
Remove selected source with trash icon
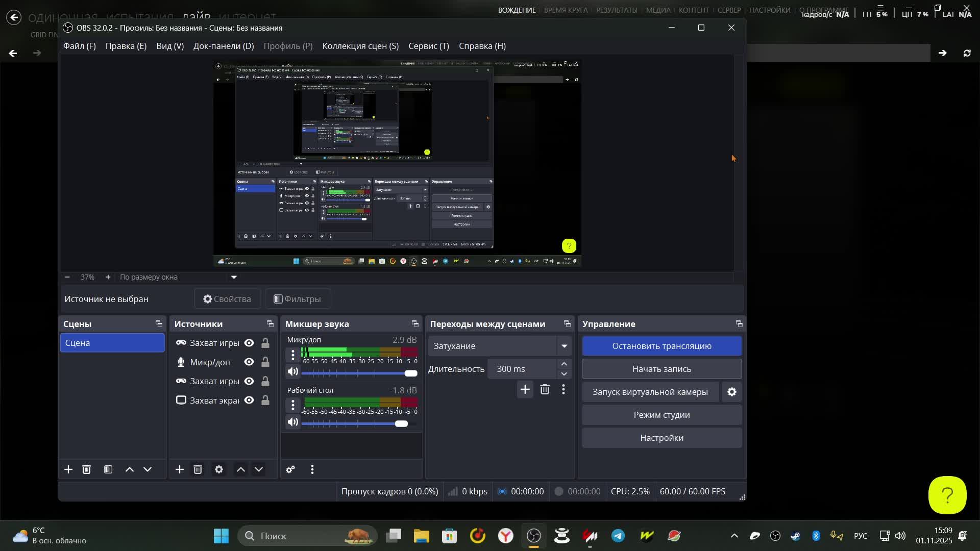[x=198, y=469]
